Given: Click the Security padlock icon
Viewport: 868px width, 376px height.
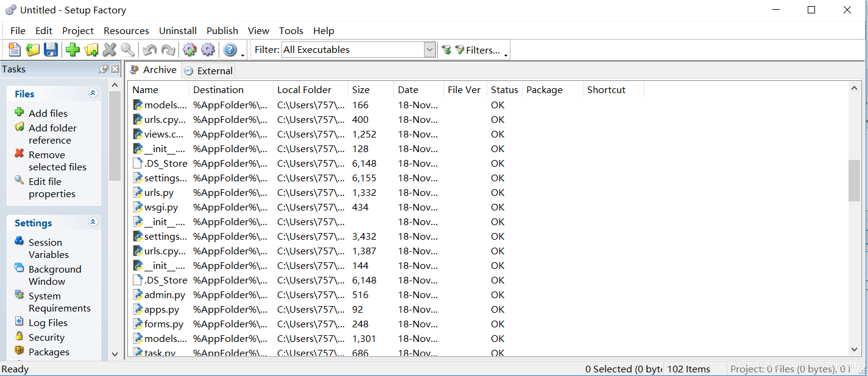Looking at the screenshot, I should tap(19, 336).
